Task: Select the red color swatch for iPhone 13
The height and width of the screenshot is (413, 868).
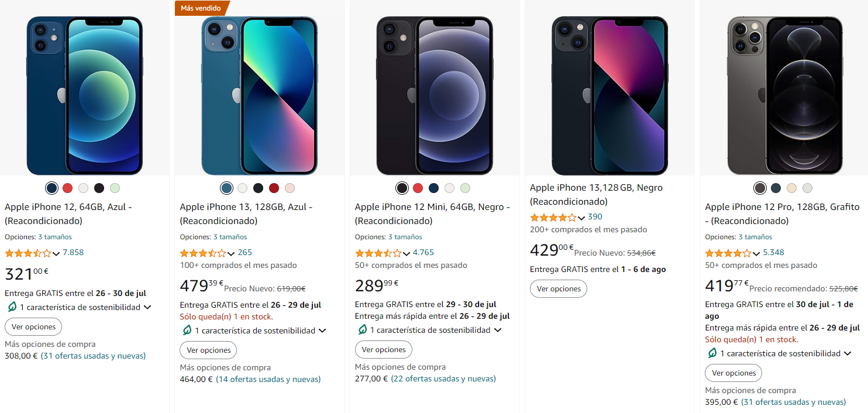Action: coord(274,188)
